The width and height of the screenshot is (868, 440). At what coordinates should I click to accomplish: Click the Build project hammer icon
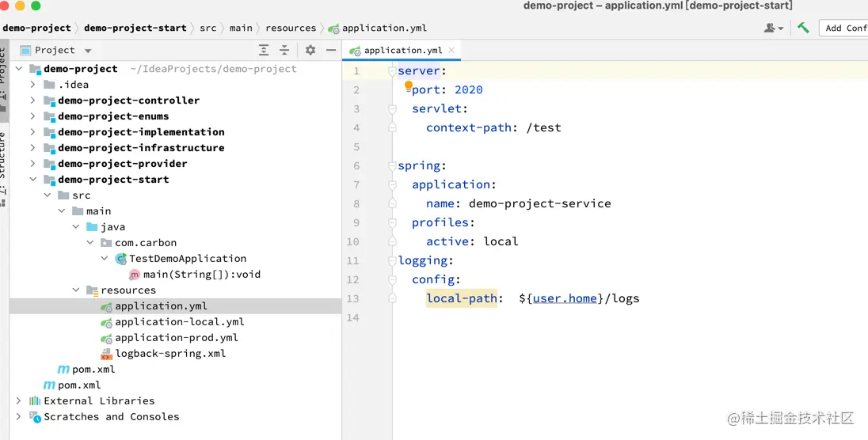click(x=803, y=28)
